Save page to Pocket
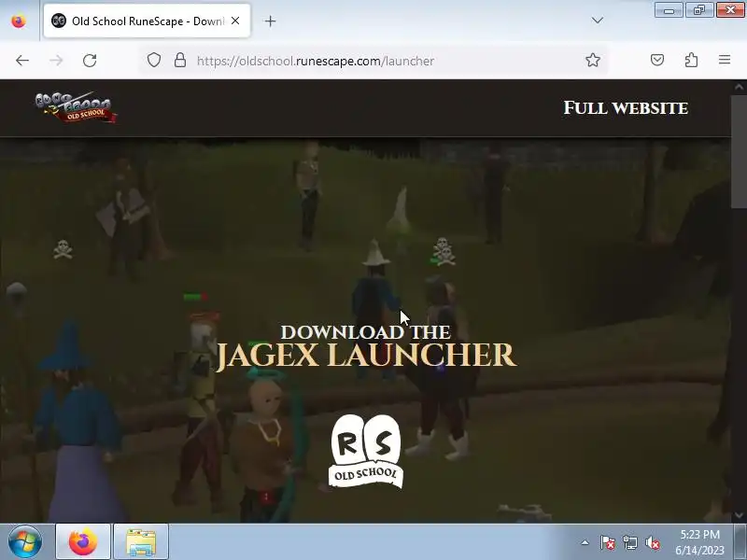The height and width of the screenshot is (560, 747). click(x=657, y=60)
